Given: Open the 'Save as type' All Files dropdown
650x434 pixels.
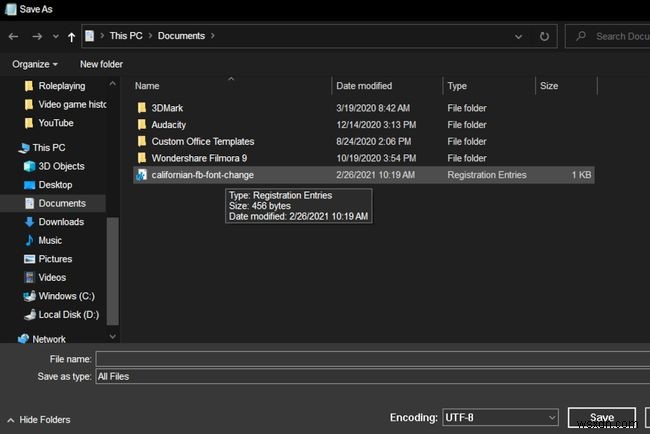Looking at the screenshot, I should pos(373,376).
